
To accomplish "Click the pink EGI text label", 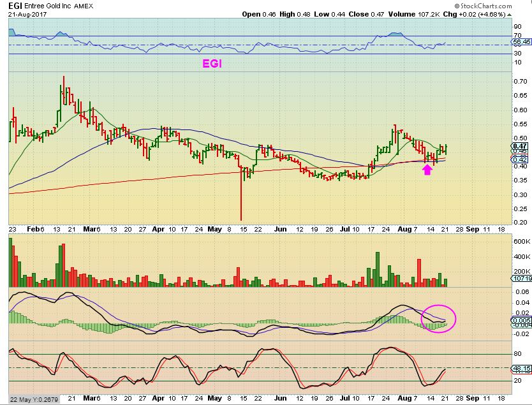I will [212, 63].
